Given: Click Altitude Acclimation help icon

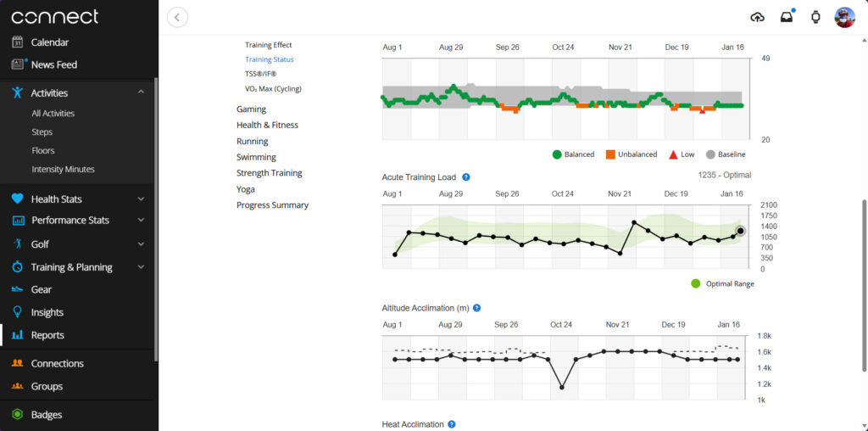Looking at the screenshot, I should coord(477,308).
